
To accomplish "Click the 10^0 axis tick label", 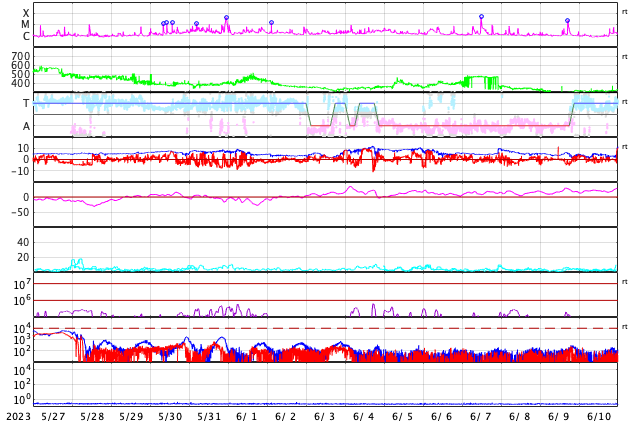I will (x=22, y=399).
